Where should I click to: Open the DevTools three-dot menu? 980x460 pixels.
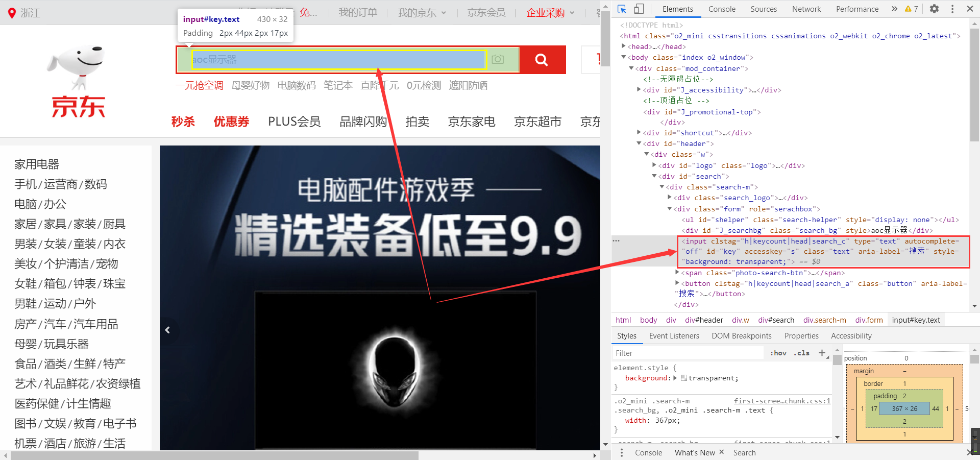952,9
